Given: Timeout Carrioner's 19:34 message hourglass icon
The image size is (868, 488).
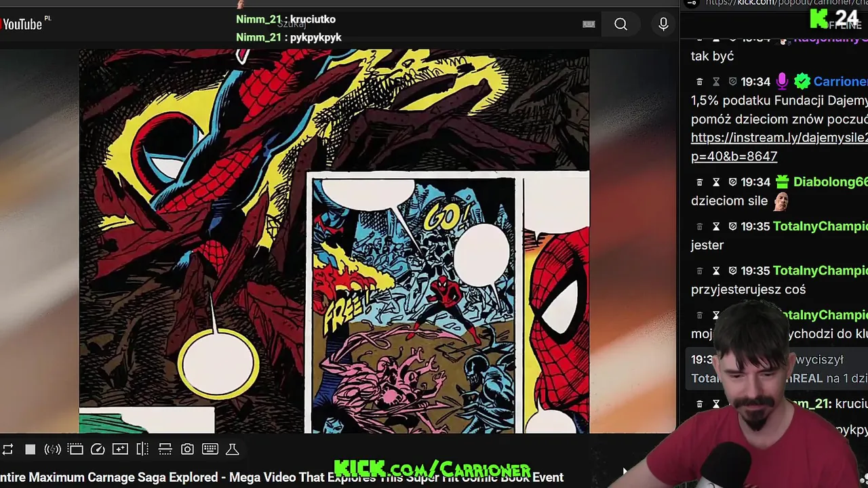Looking at the screenshot, I should pyautogui.click(x=715, y=82).
